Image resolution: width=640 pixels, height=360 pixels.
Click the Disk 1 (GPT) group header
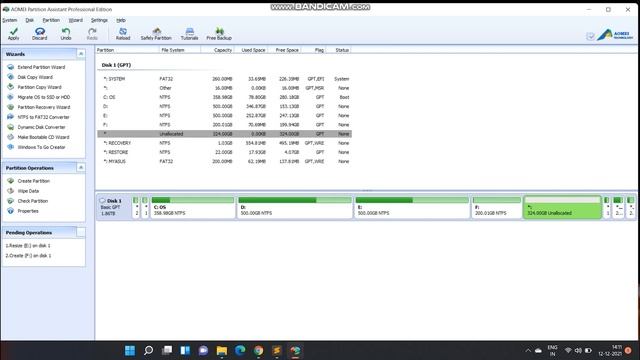[x=116, y=65]
